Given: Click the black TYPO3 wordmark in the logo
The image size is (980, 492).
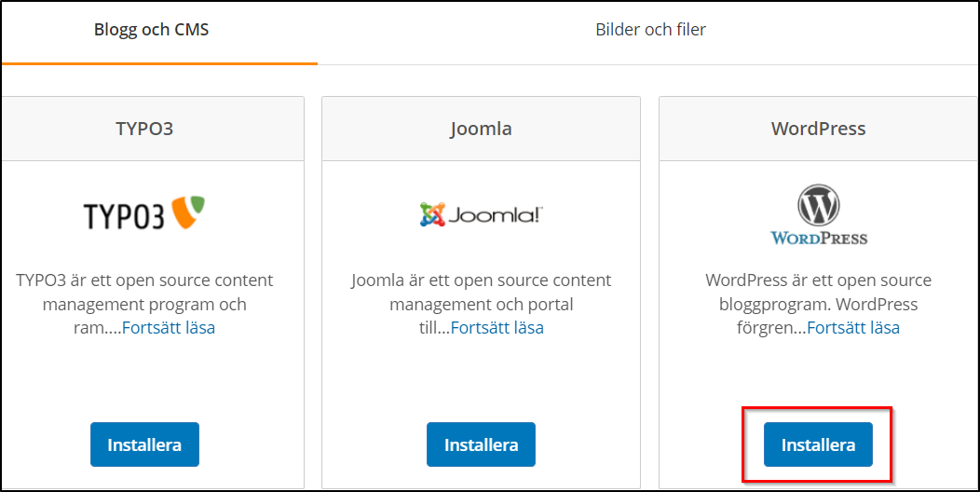Looking at the screenshot, I should [x=125, y=216].
